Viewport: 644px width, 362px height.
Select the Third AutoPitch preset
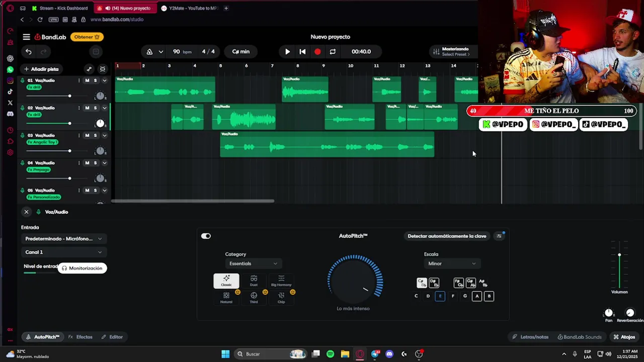click(x=254, y=298)
